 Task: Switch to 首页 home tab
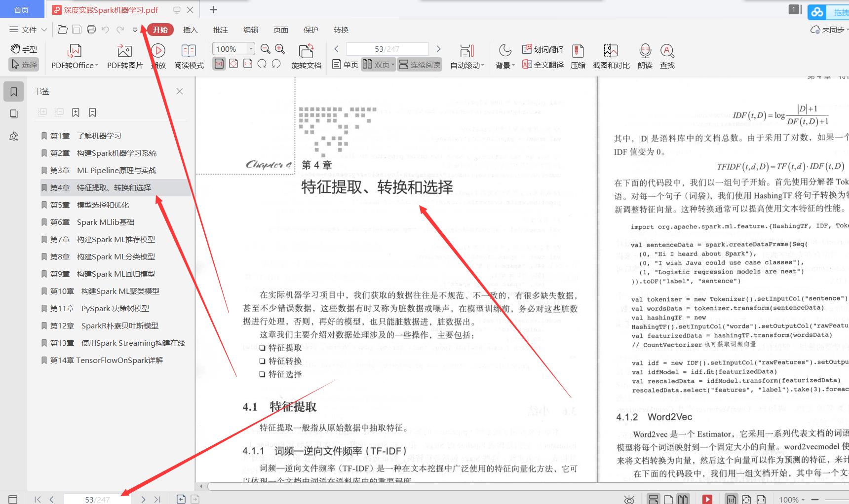pyautogui.click(x=21, y=10)
